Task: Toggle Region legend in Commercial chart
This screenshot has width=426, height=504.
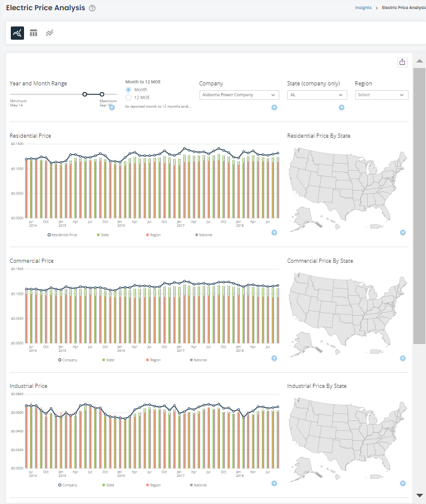Action: click(153, 360)
